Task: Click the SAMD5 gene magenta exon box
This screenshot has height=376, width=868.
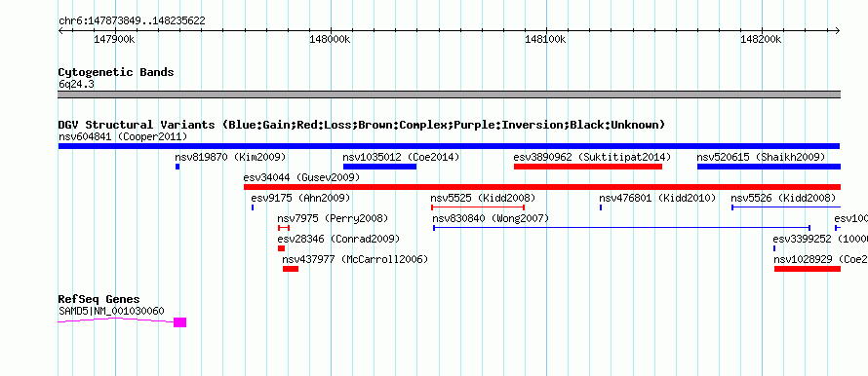Action: 179,322
